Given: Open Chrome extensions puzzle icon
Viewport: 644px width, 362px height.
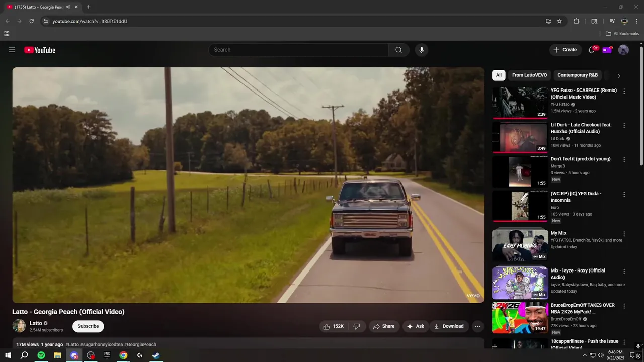Looking at the screenshot, I should point(577,21).
